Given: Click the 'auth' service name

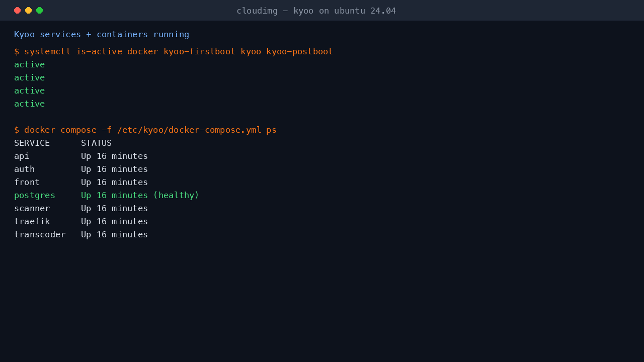Looking at the screenshot, I should point(25,169).
